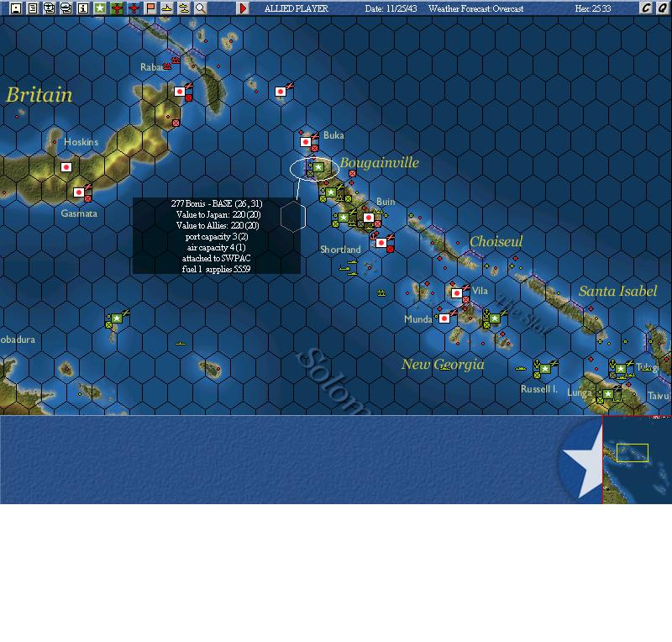Click the Date 11/25/43 display

(x=391, y=8)
